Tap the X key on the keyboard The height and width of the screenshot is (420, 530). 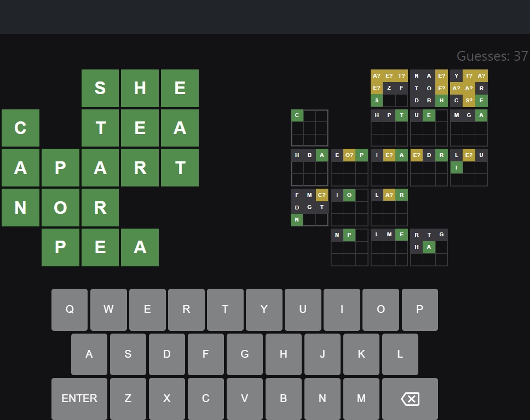pyautogui.click(x=167, y=399)
